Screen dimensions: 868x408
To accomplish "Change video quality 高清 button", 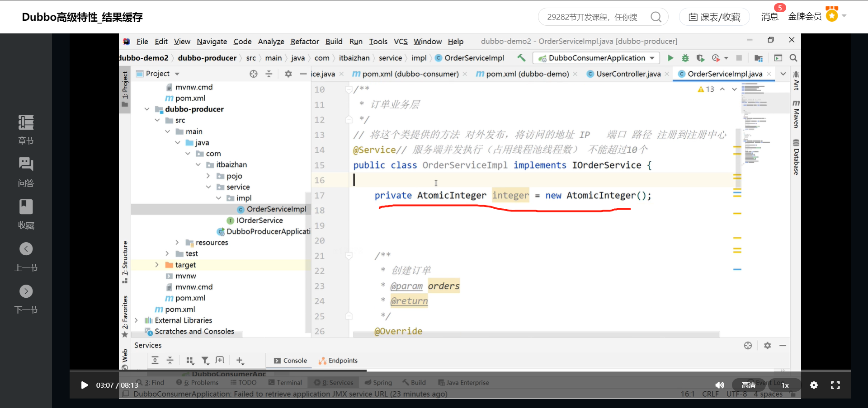I will click(748, 385).
